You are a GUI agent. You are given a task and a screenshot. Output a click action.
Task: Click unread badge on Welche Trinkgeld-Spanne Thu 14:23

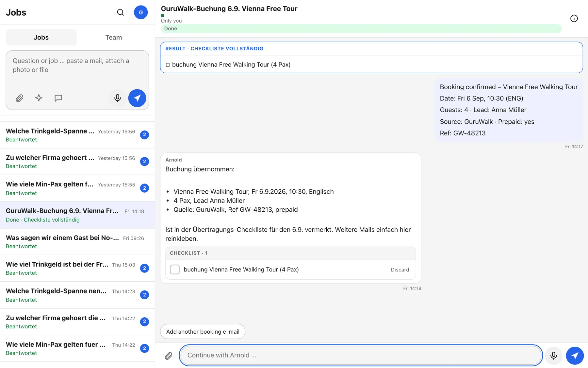pyautogui.click(x=145, y=295)
